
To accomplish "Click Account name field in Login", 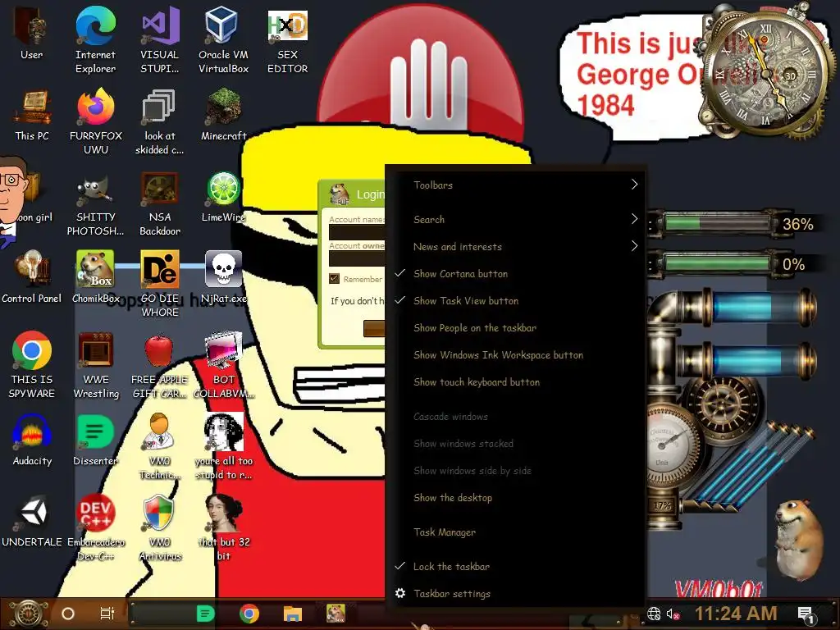I will [x=357, y=232].
